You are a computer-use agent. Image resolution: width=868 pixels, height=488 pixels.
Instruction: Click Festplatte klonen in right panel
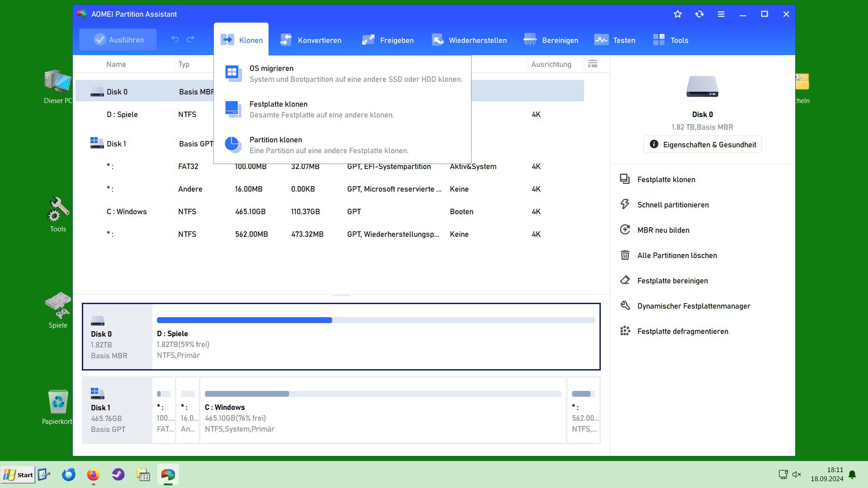(666, 179)
